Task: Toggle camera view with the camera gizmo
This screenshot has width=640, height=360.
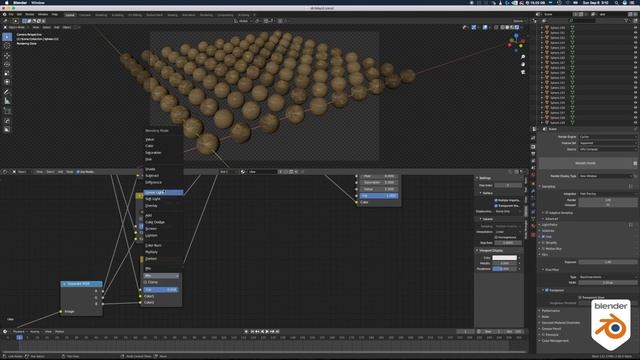Action: 523,72
